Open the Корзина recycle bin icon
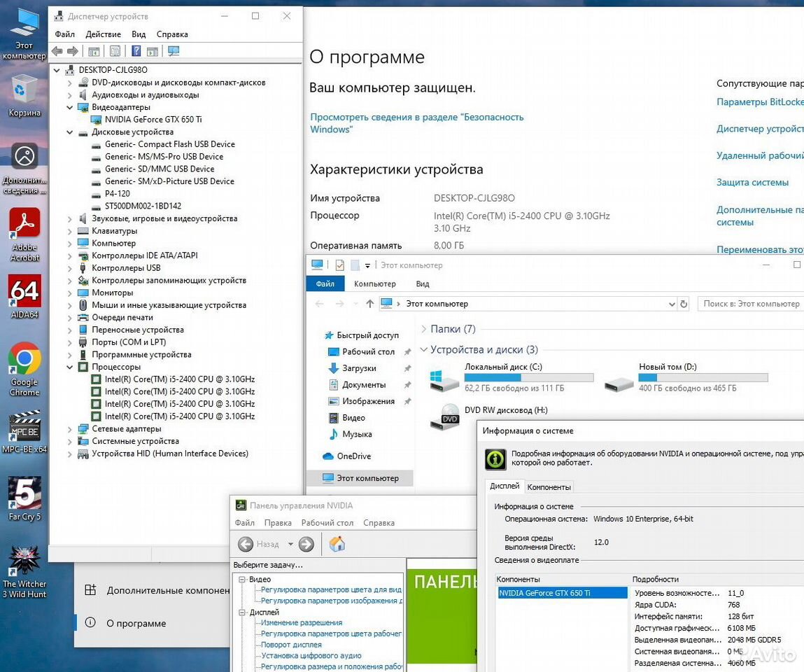The height and width of the screenshot is (672, 804). click(24, 94)
